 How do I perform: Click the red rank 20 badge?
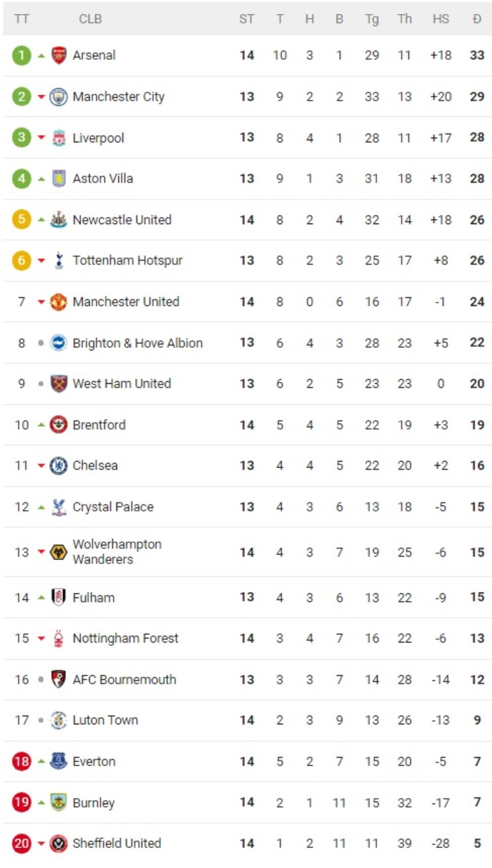[21, 843]
